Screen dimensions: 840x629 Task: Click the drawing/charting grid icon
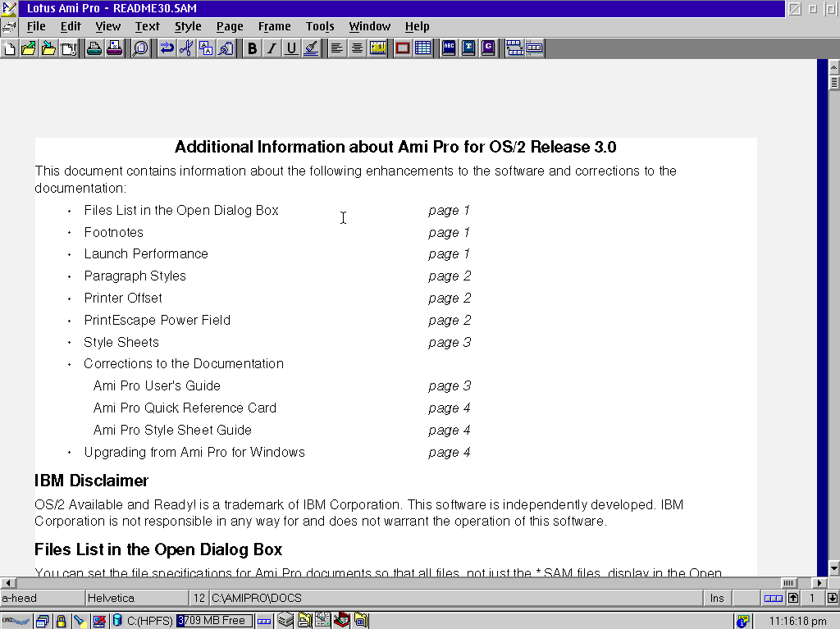point(514,48)
